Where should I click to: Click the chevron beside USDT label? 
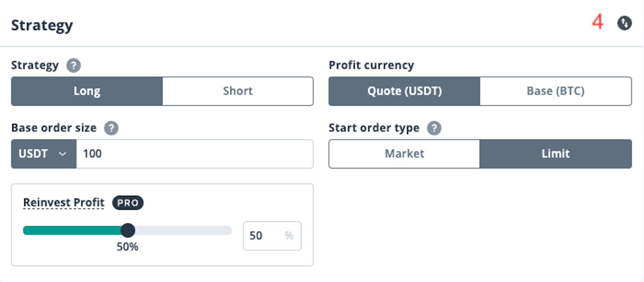coord(63,154)
